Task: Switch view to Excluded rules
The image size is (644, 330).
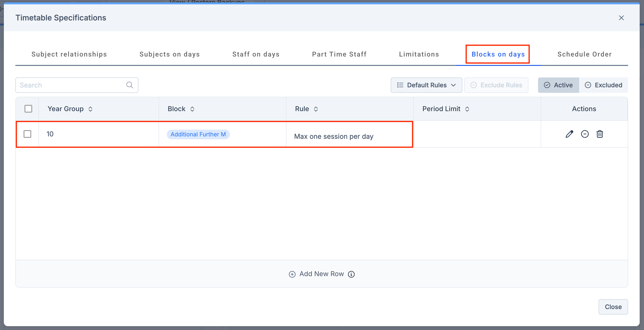Action: 603,85
